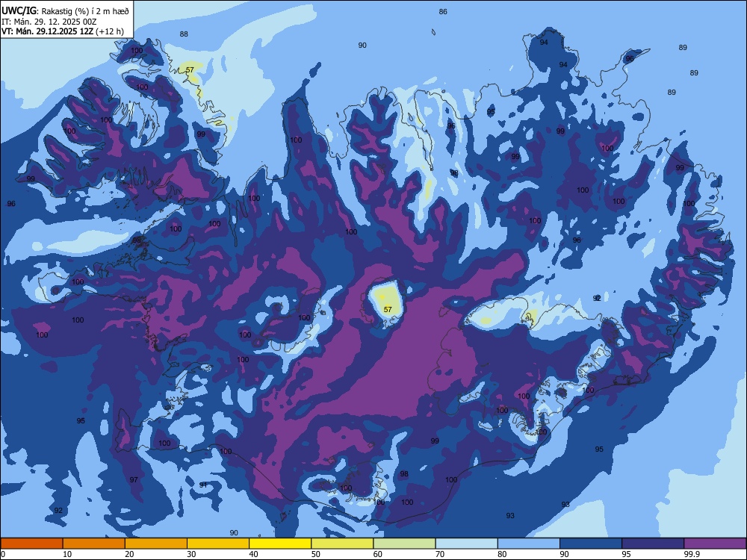Click the medium blue 80–90 legend segment
747x560 pixels.
pos(529,544)
